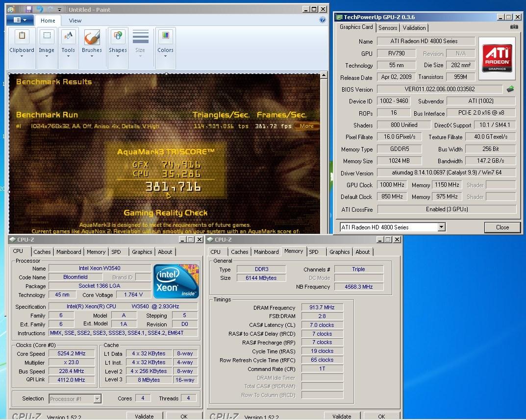
Task: Open SPD tab in left CPU-Z window
Action: click(116, 251)
